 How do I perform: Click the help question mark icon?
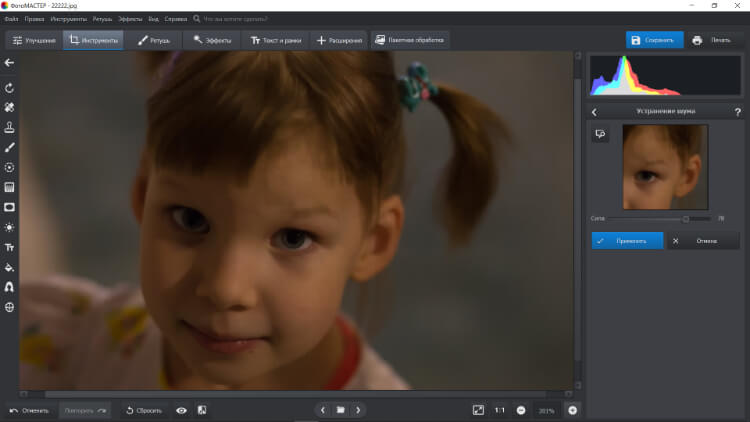pyautogui.click(x=738, y=112)
